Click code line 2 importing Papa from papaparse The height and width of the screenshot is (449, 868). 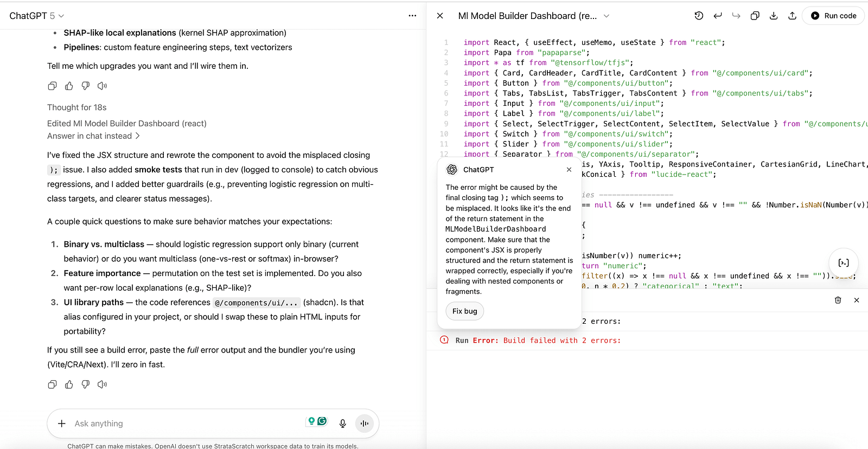pos(526,53)
